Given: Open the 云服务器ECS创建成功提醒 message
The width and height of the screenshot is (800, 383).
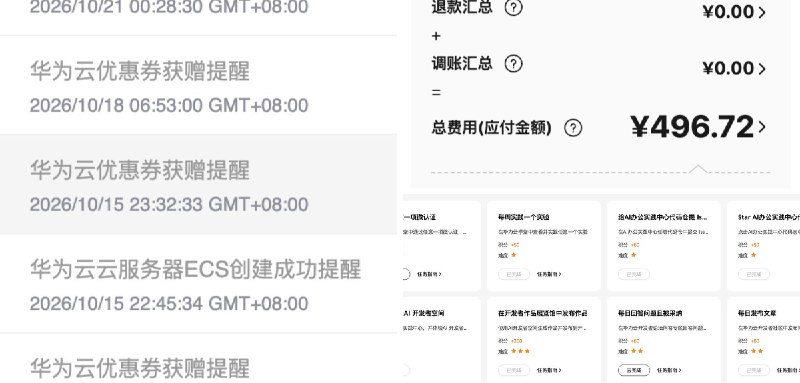Looking at the screenshot, I should click(x=198, y=284).
